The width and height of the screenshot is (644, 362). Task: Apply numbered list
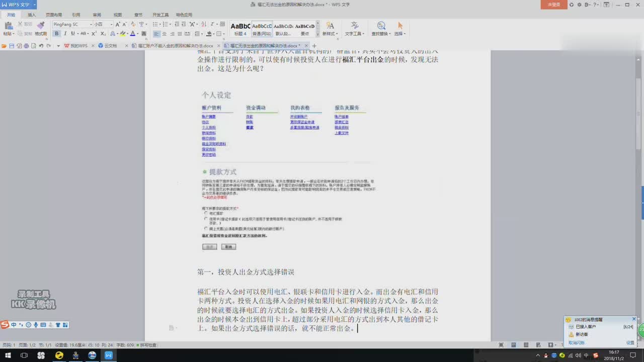click(x=167, y=24)
